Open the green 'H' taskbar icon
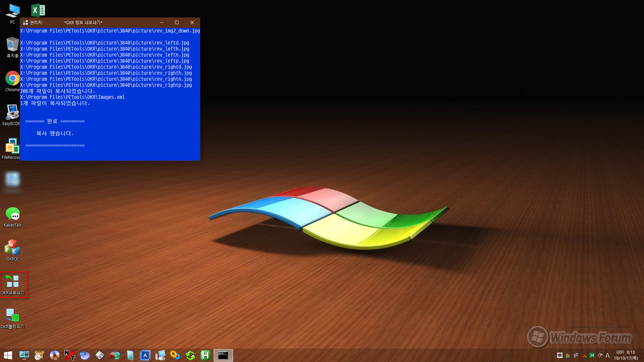The height and width of the screenshot is (362, 644). click(x=205, y=355)
